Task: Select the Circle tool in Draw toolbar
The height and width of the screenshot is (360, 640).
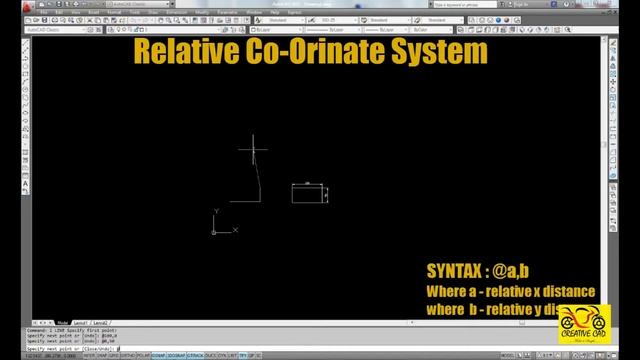Action: click(x=25, y=89)
